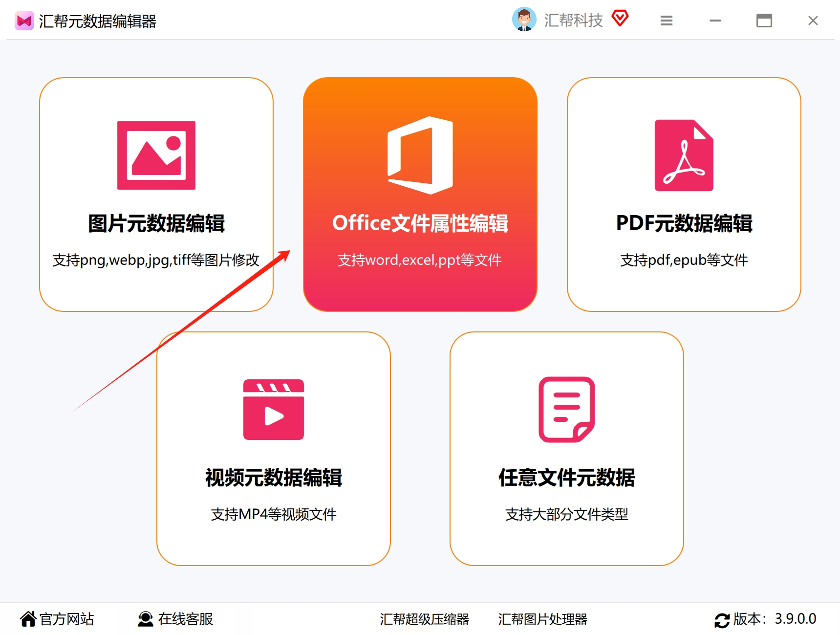Click the home icon beside 官方网站
Screen dimensions: 840x635
click(x=28, y=619)
